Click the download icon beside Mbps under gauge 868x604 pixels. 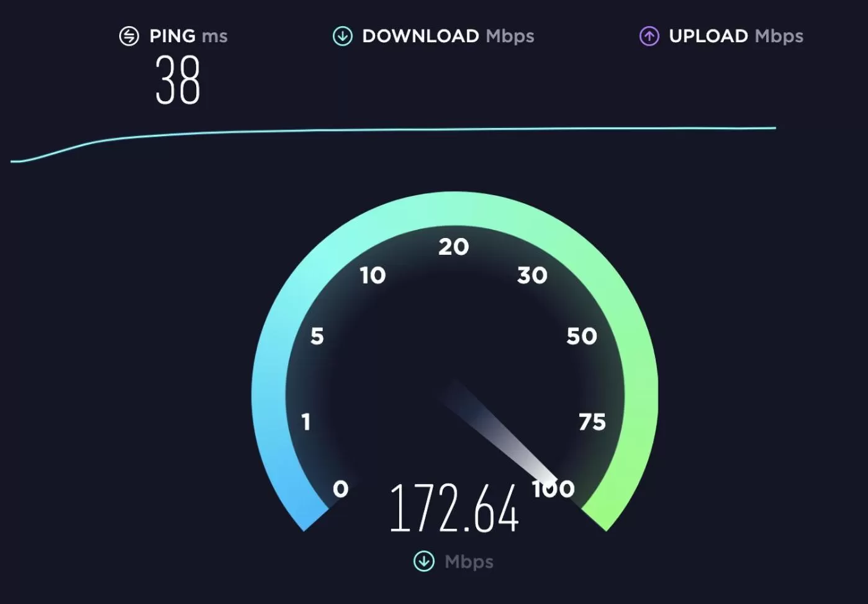coord(424,561)
